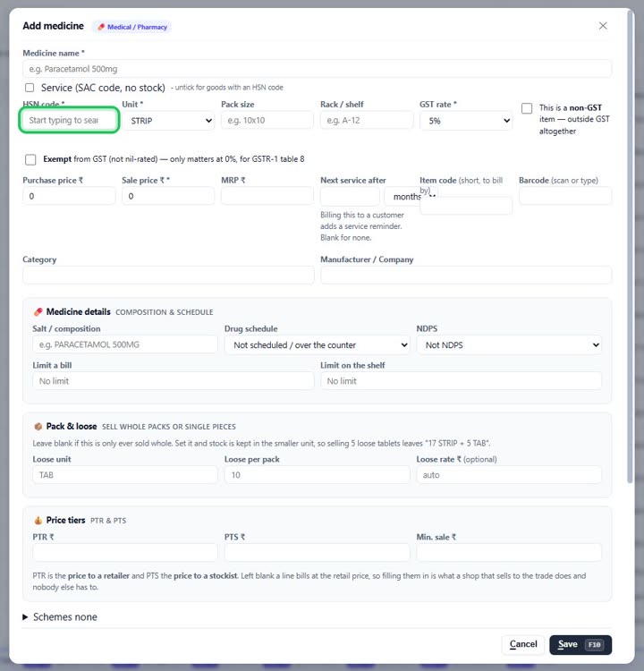Screen dimensions: 644x671
Task: Open the Unit dropdown showing STRIP
Action: coord(168,121)
